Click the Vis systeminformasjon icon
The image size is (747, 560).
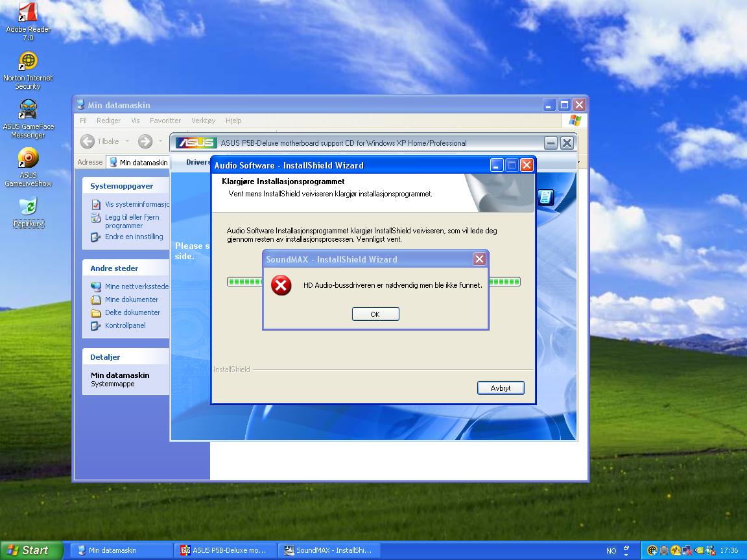click(96, 205)
